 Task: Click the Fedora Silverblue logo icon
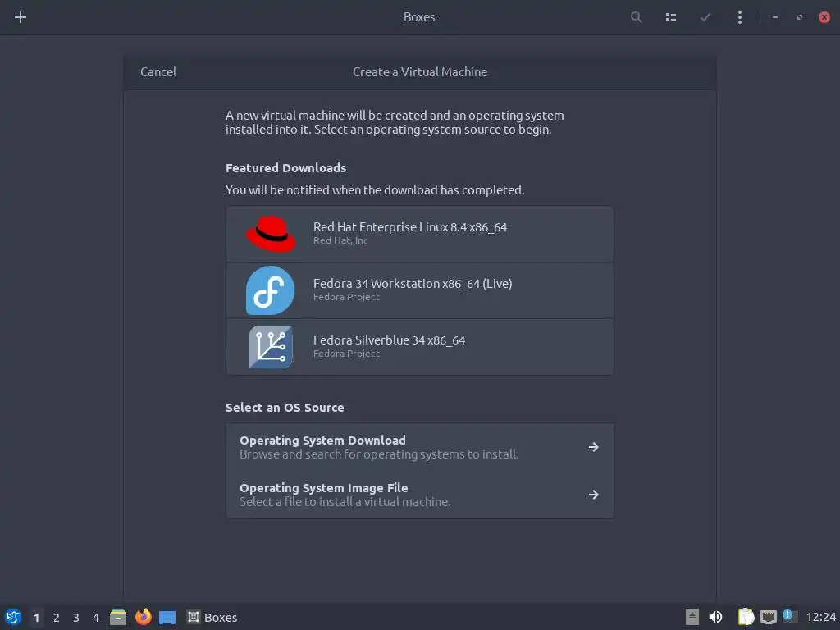point(271,347)
